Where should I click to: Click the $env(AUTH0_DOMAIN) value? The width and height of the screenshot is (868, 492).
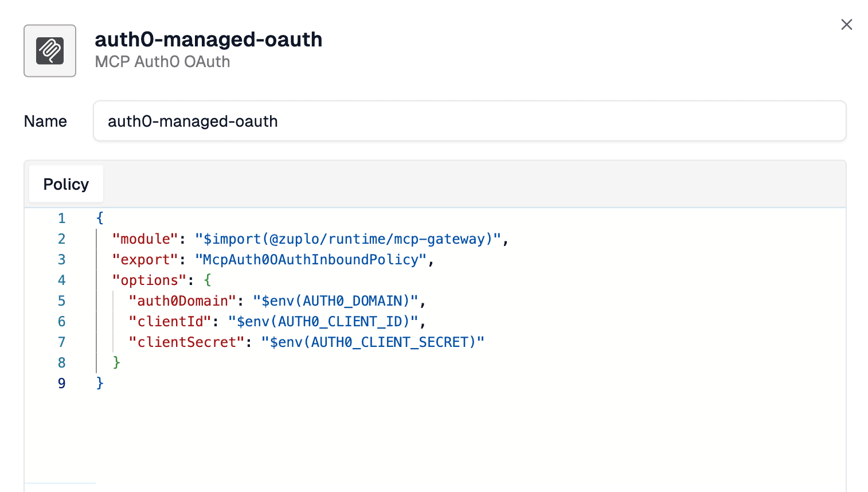(335, 301)
